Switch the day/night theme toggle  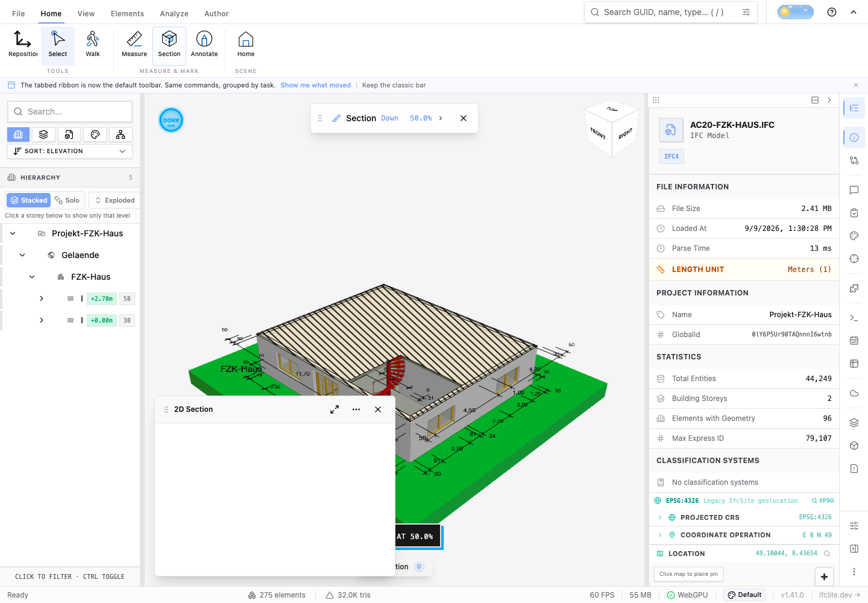click(796, 12)
